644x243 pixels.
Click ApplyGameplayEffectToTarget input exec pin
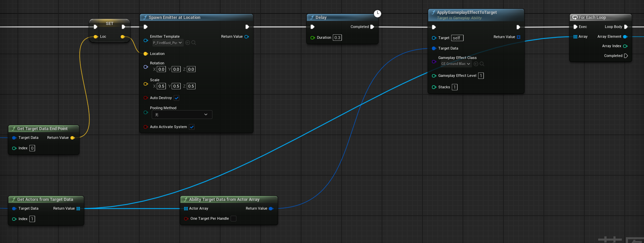tap(434, 27)
